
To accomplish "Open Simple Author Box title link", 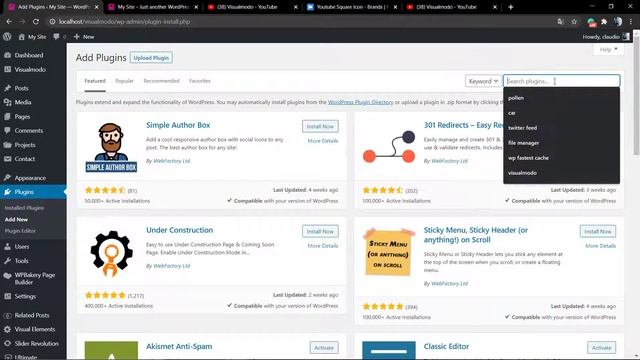I will [178, 125].
